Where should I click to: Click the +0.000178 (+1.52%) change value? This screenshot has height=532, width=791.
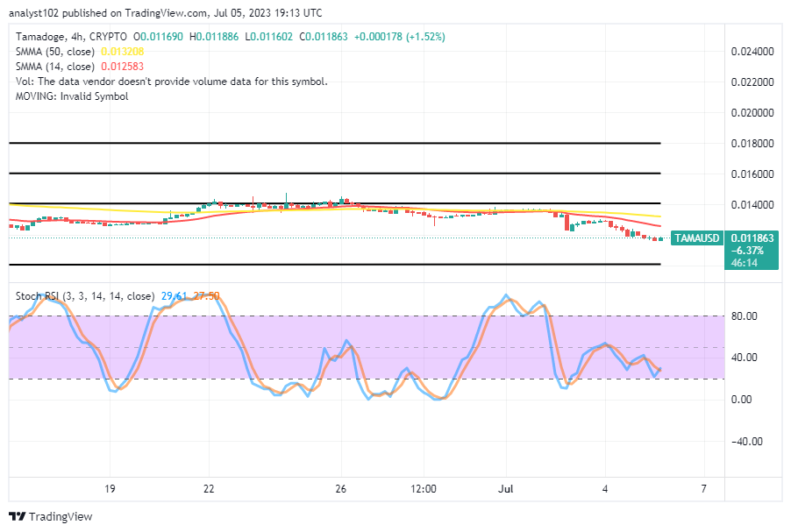[400, 37]
